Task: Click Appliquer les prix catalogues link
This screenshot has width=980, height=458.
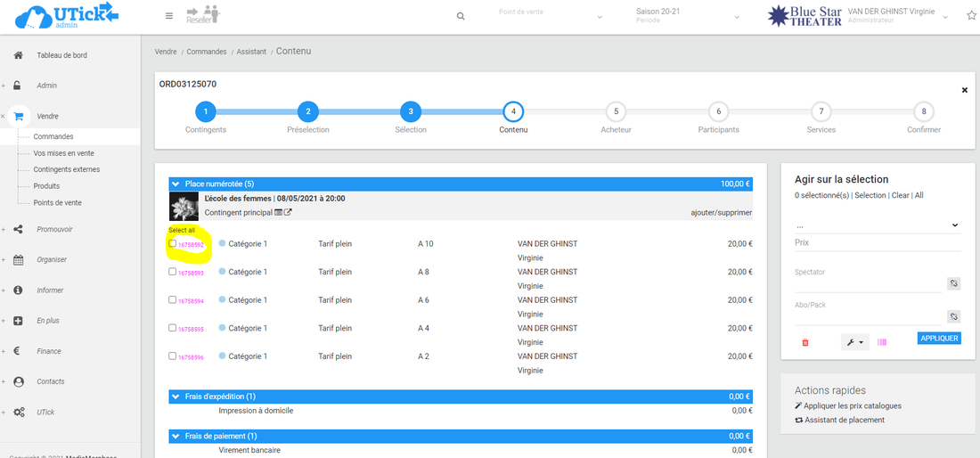Action: (x=853, y=405)
